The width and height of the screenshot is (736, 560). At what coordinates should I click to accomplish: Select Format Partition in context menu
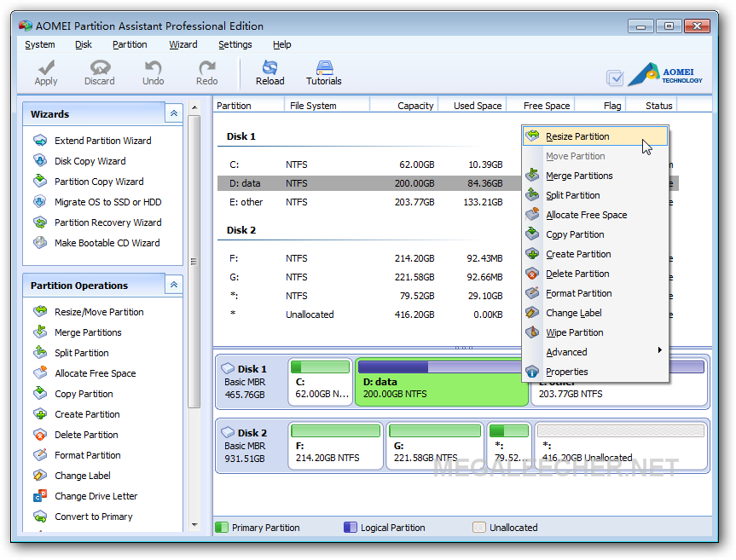[594, 293]
